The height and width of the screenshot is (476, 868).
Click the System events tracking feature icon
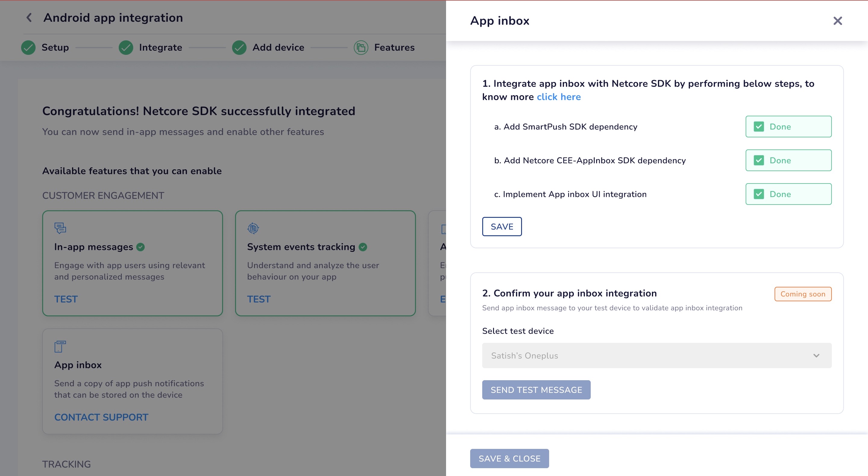(x=253, y=228)
